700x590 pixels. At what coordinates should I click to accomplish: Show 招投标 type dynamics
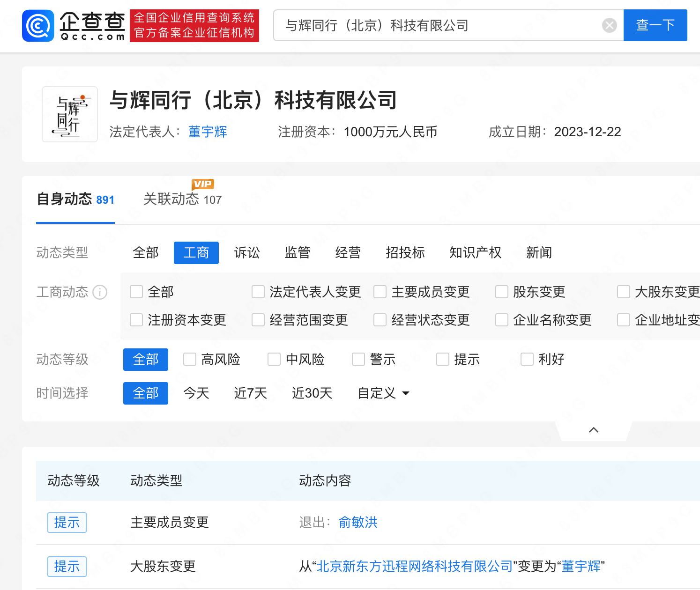(x=405, y=253)
